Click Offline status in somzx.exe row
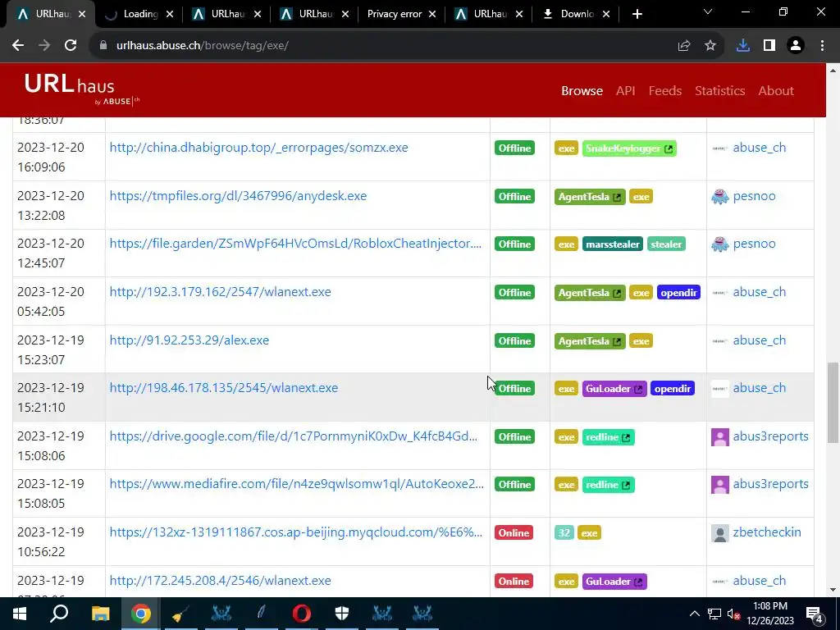Viewport: 840px width, 630px height. (x=514, y=148)
